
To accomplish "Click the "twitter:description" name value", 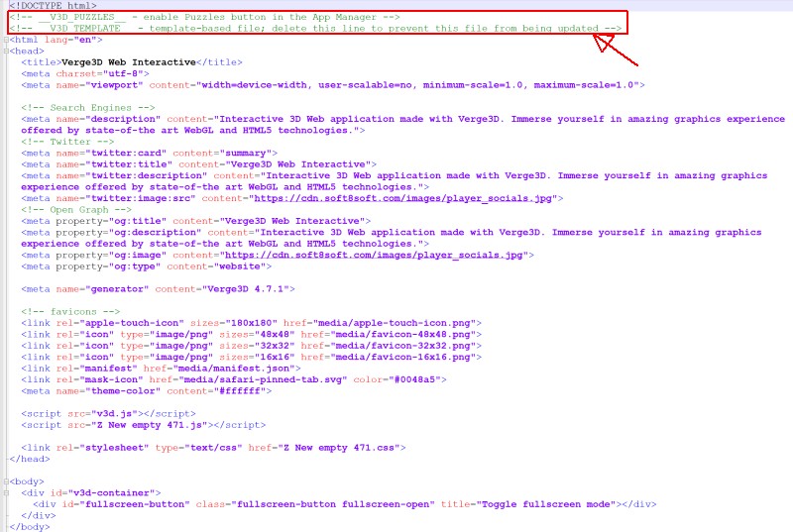I will coord(146,175).
